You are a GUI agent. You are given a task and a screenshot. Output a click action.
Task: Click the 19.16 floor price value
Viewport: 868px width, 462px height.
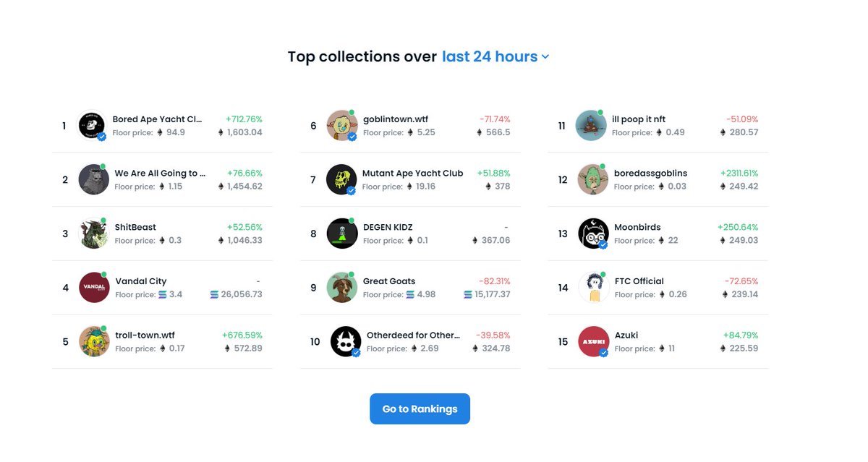pyautogui.click(x=426, y=187)
